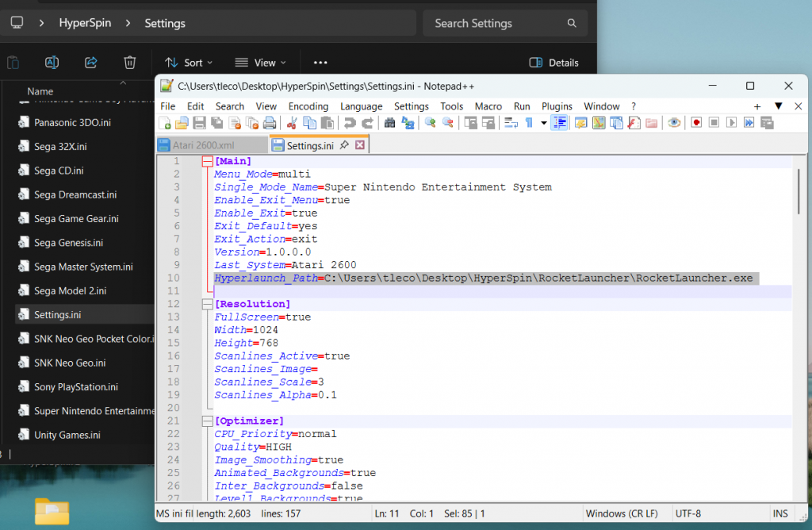
Task: Open Replace dialog from the toolbar
Action: pos(408,123)
